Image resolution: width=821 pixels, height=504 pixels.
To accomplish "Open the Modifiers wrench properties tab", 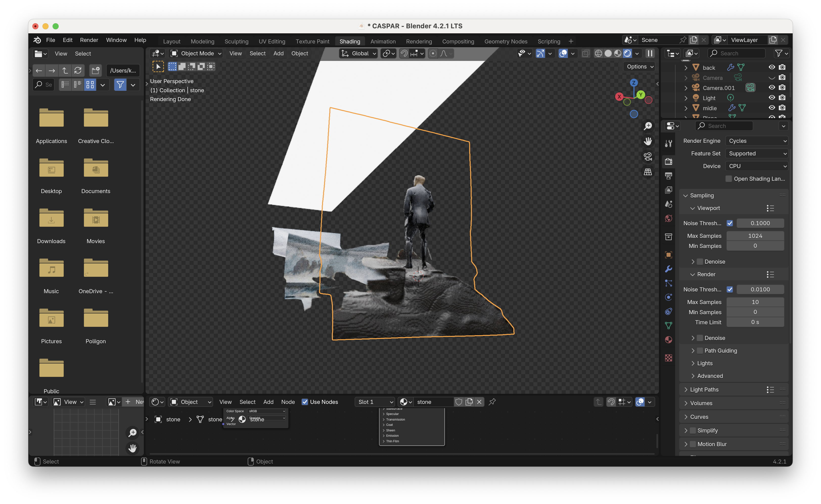I will [x=668, y=269].
